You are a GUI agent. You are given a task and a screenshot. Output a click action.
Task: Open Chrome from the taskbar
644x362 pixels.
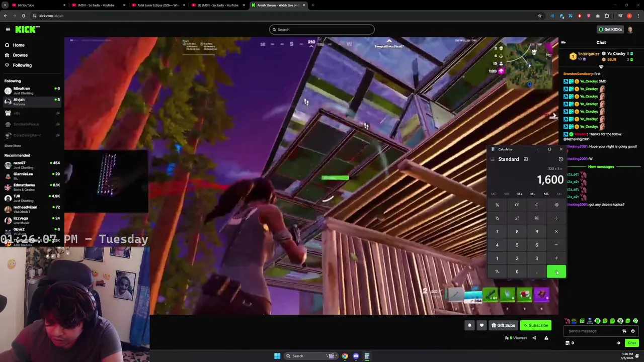click(x=345, y=356)
